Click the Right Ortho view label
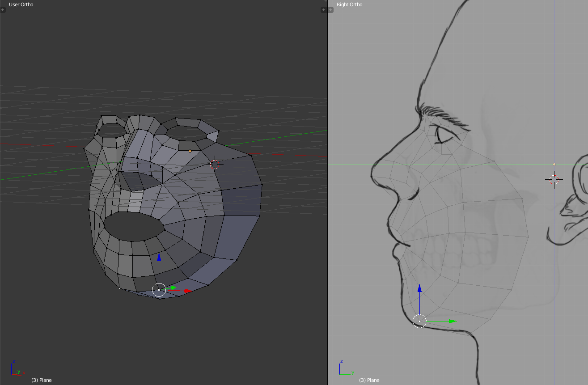The width and height of the screenshot is (588, 385). pyautogui.click(x=349, y=4)
